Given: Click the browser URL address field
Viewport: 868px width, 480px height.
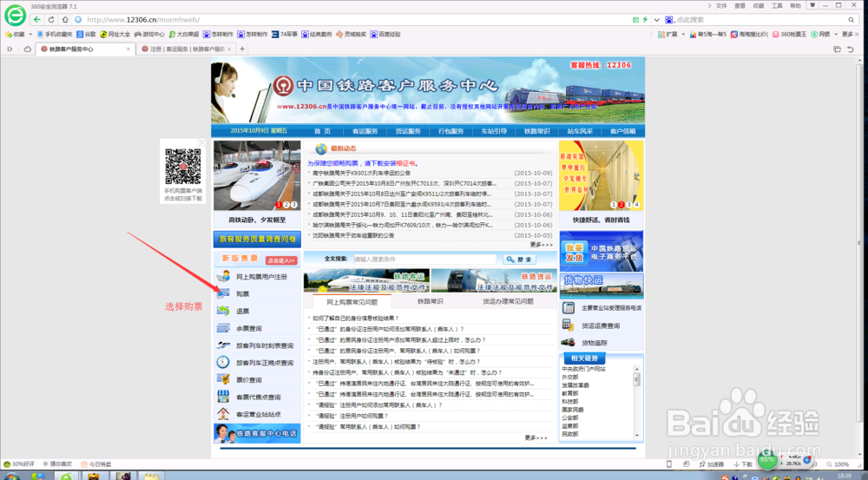Looking at the screenshot, I should 354,19.
